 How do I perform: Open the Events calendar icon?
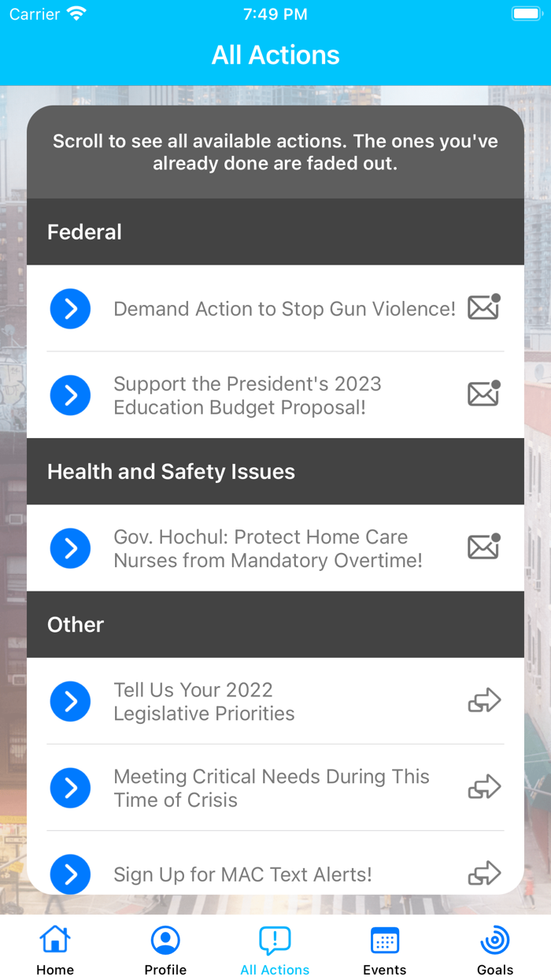point(385,939)
